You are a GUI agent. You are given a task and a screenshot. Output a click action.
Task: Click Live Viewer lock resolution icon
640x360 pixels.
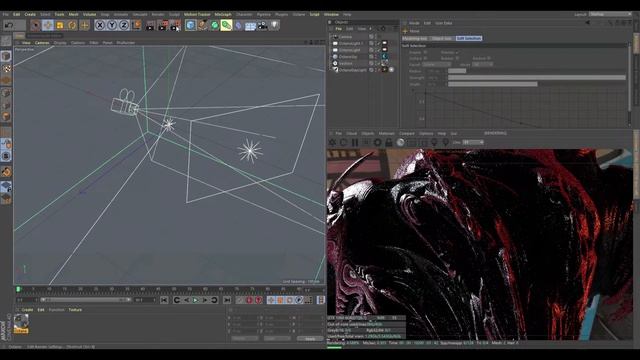(389, 142)
